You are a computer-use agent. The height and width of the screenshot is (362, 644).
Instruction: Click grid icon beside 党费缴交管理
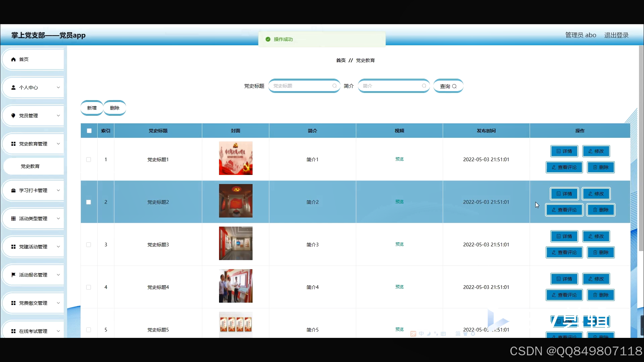pyautogui.click(x=13, y=303)
